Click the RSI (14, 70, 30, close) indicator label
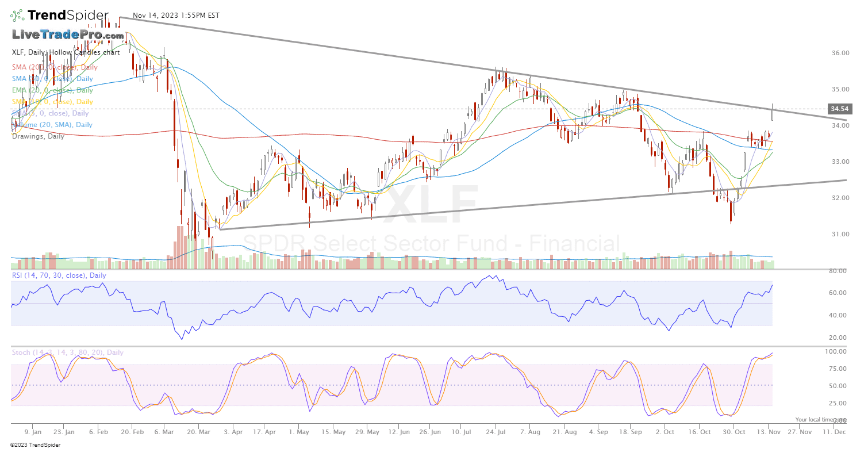The image size is (868, 456). (x=59, y=275)
